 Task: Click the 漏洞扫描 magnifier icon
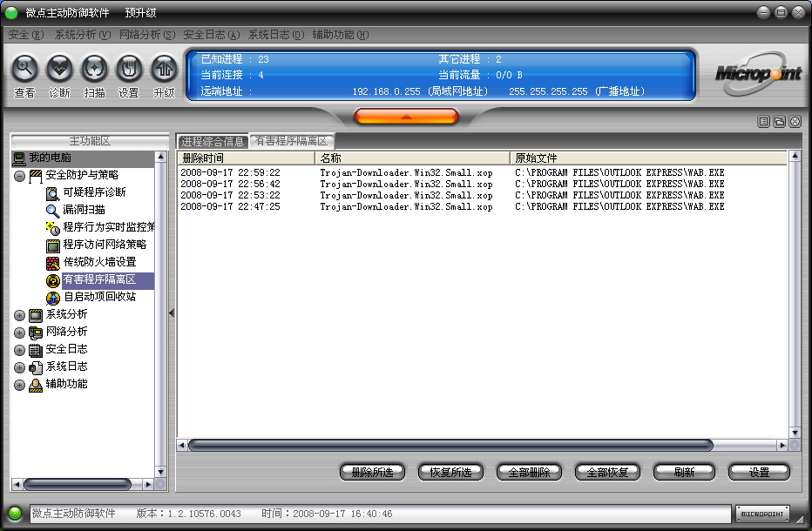coord(53,211)
